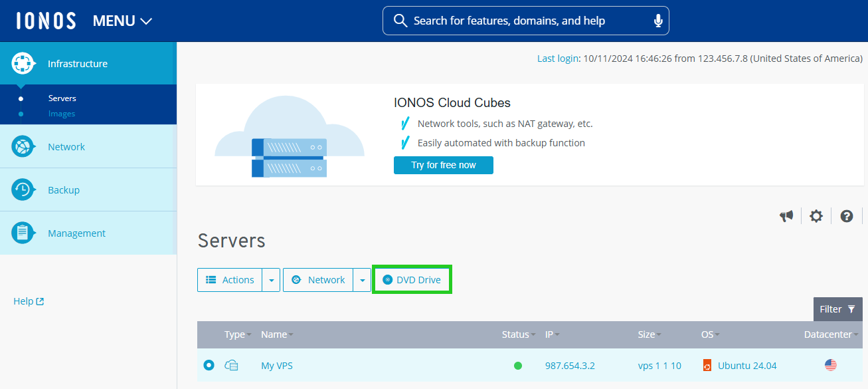Image resolution: width=868 pixels, height=389 pixels.
Task: Select Servers in the sidebar submenu
Action: [x=62, y=98]
